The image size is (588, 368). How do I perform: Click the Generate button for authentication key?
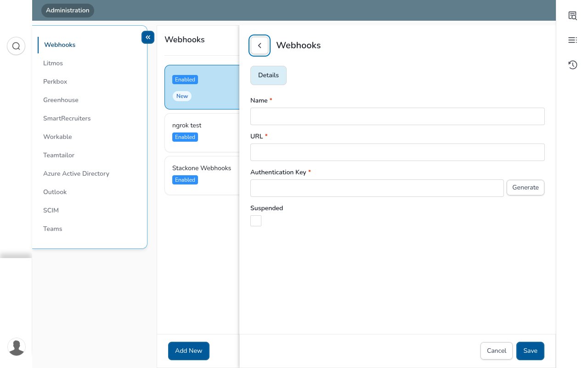coord(526,188)
